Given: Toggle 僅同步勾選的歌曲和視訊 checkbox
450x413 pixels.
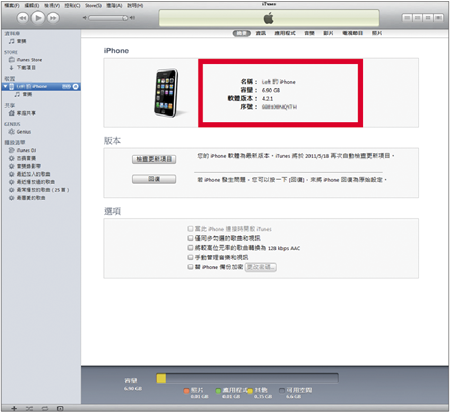Looking at the screenshot, I should 190,238.
